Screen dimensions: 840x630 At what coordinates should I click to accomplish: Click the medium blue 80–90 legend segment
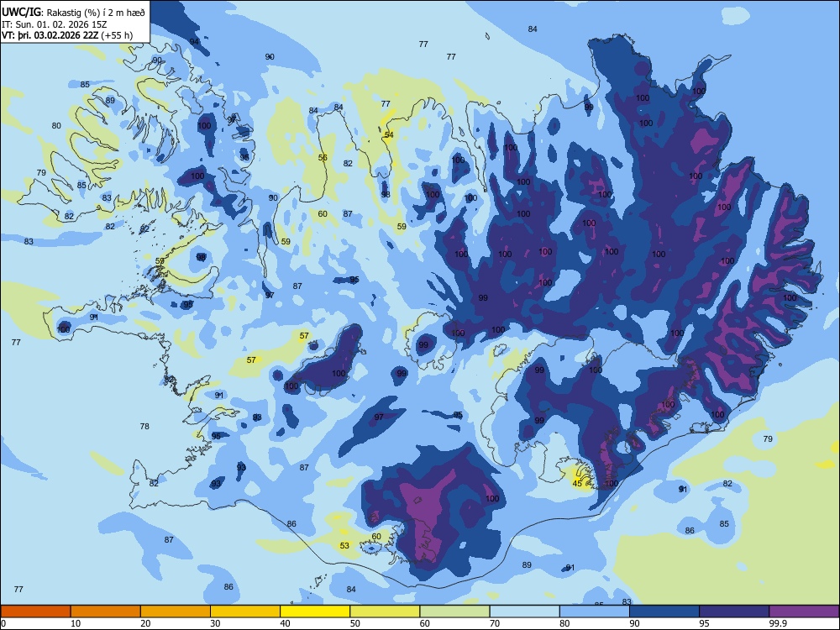595,612
